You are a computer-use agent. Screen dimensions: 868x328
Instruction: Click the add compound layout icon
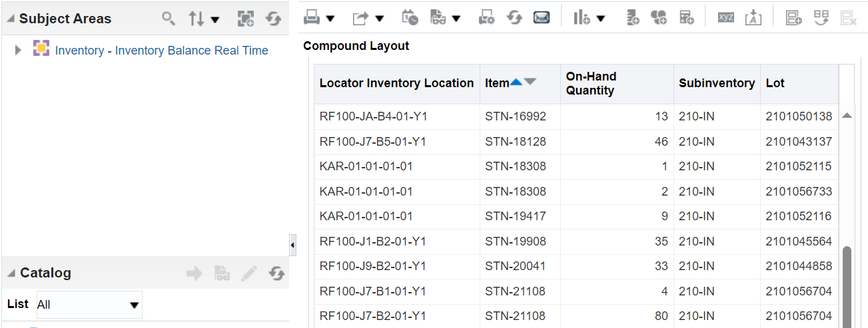(x=793, y=18)
